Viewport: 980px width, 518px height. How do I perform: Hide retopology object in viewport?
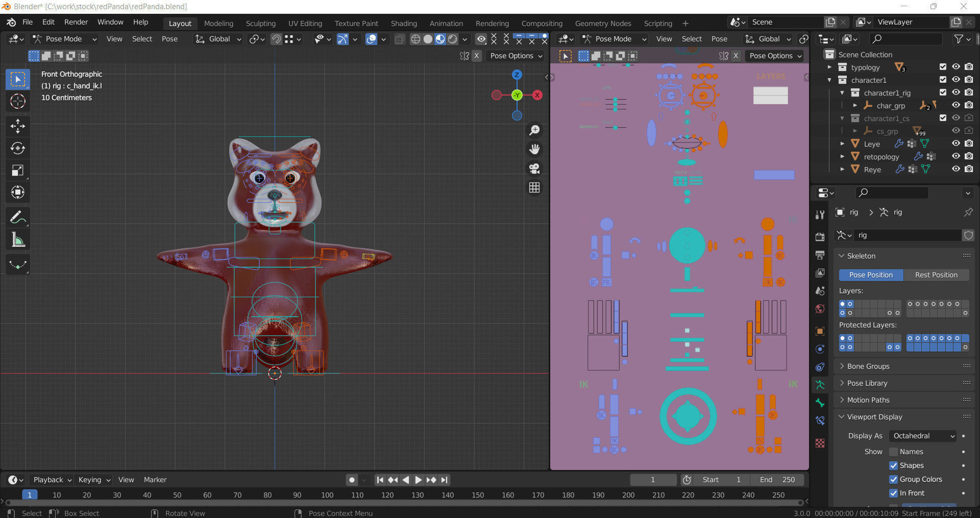tap(955, 156)
